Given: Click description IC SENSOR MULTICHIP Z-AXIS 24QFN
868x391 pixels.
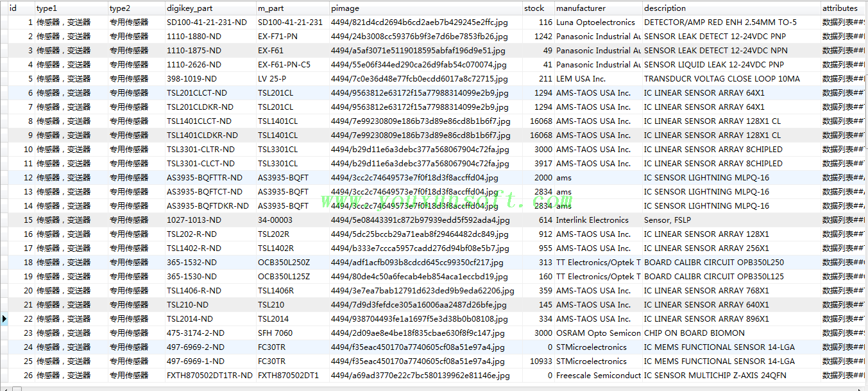Looking at the screenshot, I should pyautogui.click(x=731, y=376).
